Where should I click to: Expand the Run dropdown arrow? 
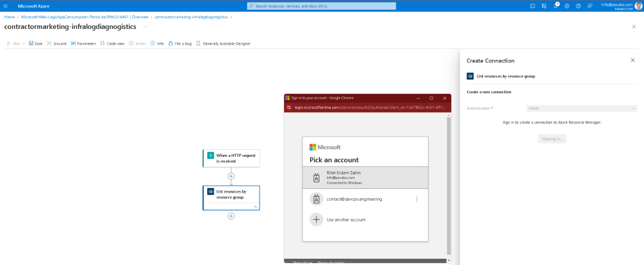(x=24, y=43)
